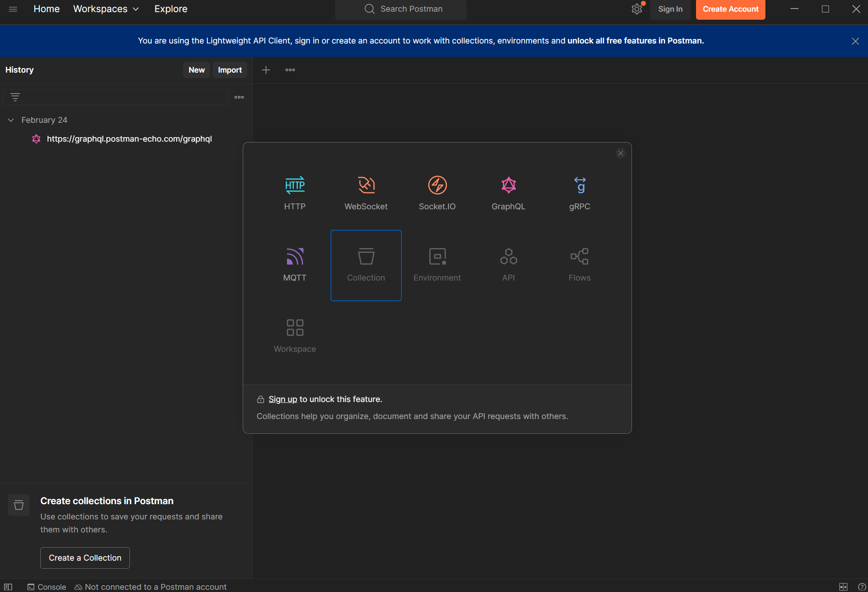Click the Environment tile
Screen dimensions: 868x592
pyautogui.click(x=437, y=264)
